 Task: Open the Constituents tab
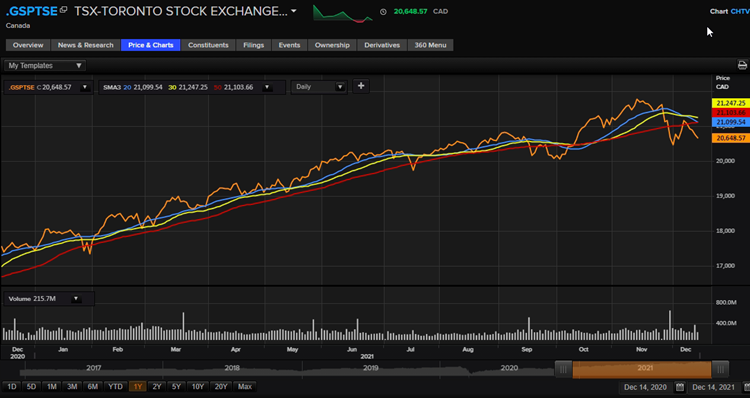pos(208,45)
